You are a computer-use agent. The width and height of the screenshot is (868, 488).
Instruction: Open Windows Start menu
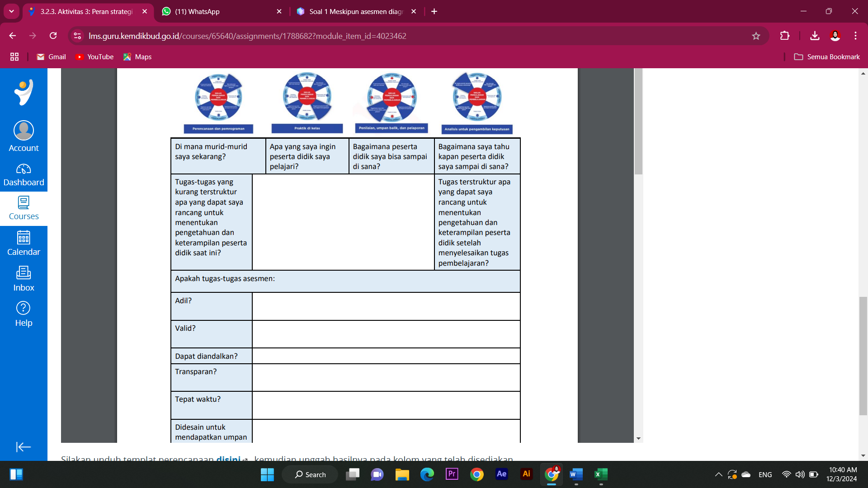267,474
